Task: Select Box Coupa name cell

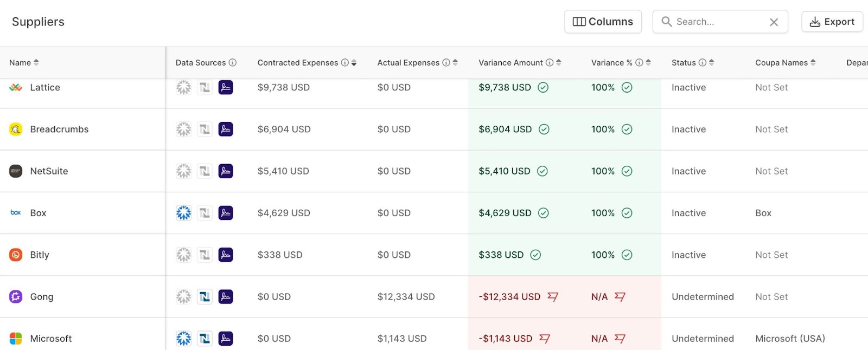Action: 763,213
